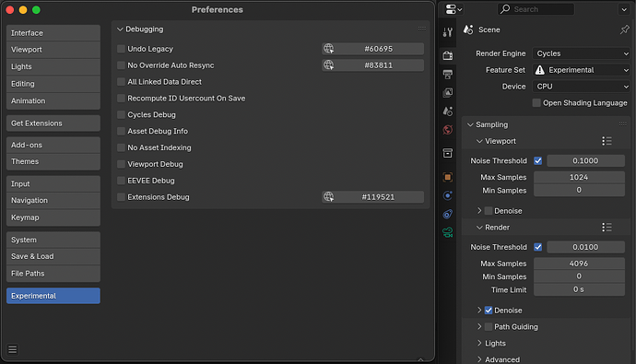This screenshot has width=636, height=364.
Task: Enable No Override Auto Resync
Action: coord(121,65)
